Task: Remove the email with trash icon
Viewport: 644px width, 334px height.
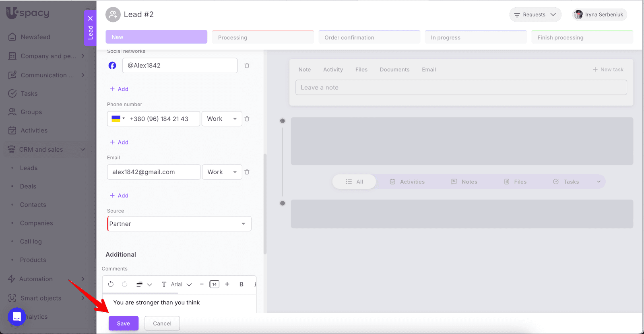Action: (x=247, y=172)
